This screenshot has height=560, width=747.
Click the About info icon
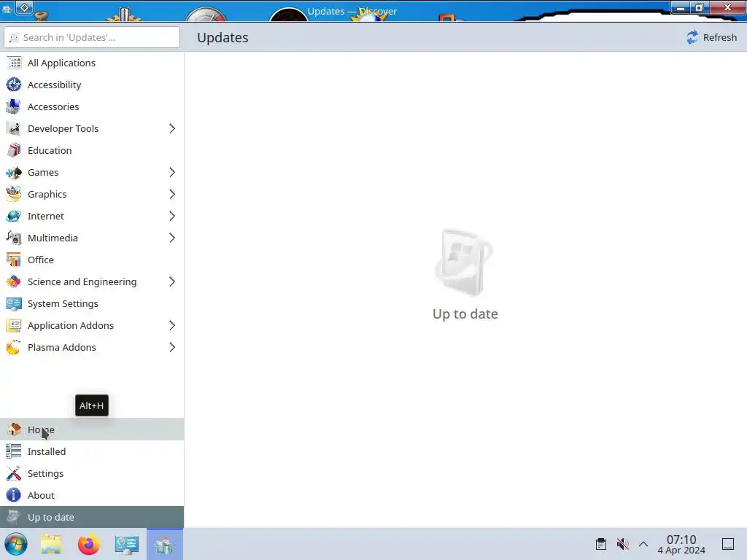pos(14,495)
